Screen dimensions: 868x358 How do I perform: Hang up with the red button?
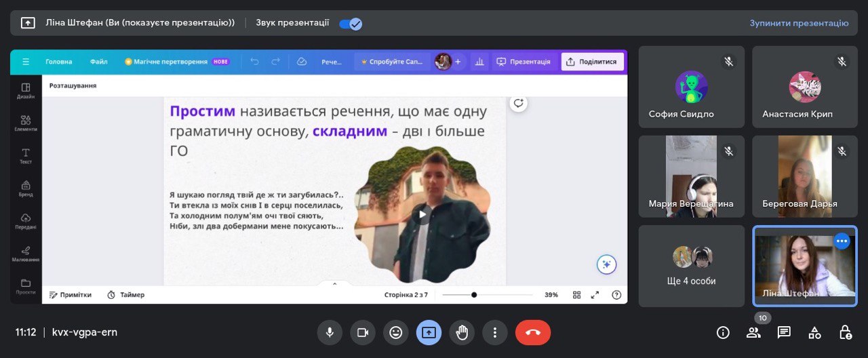[532, 332]
